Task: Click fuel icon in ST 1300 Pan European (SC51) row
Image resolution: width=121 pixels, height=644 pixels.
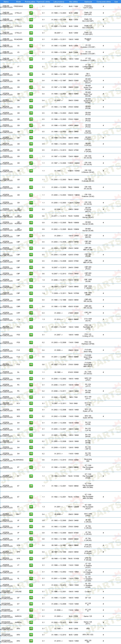Action: tap(31, 507)
